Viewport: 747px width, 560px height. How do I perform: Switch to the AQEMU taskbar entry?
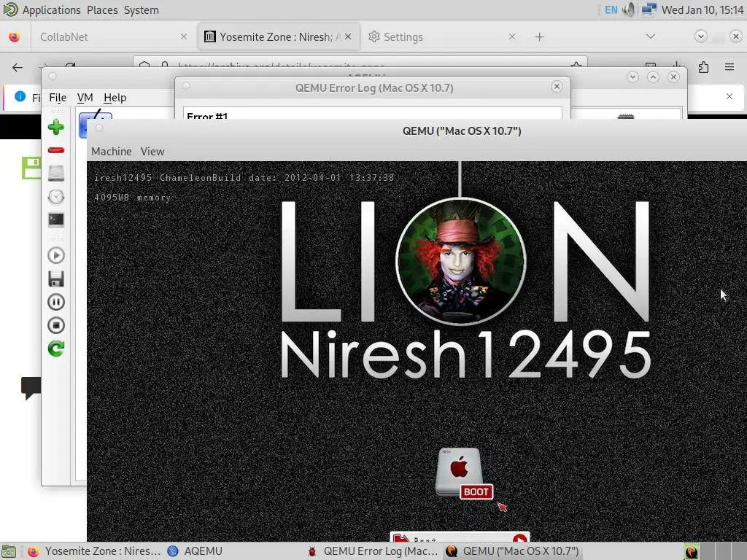(196, 551)
